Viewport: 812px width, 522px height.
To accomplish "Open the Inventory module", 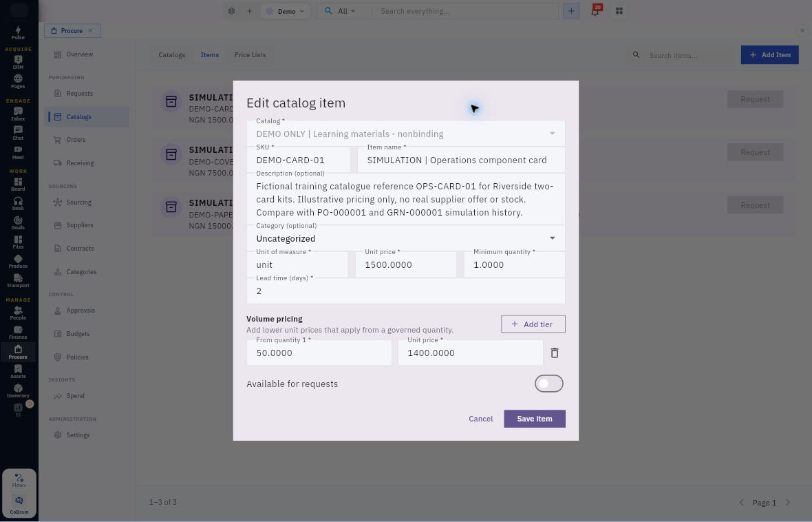I will [18, 390].
